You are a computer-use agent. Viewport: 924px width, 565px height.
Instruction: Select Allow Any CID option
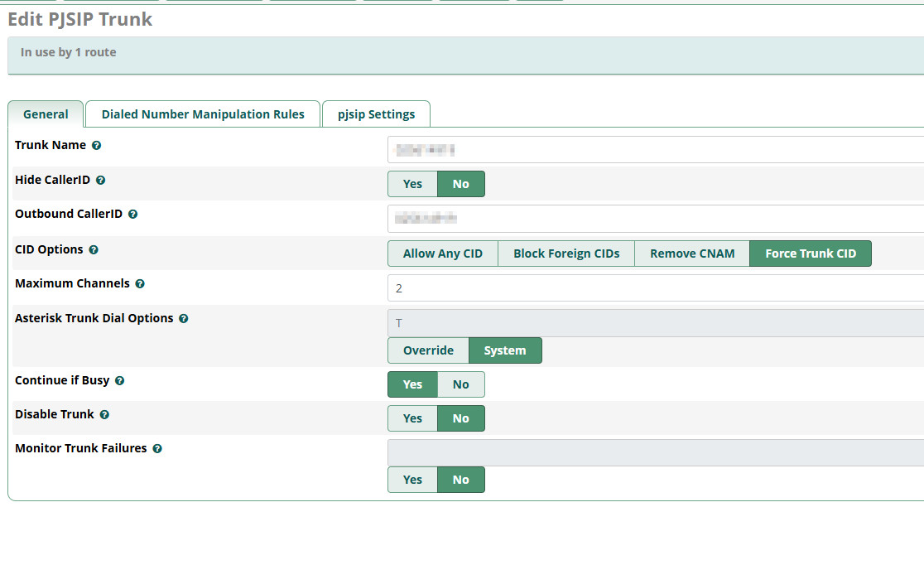442,254
